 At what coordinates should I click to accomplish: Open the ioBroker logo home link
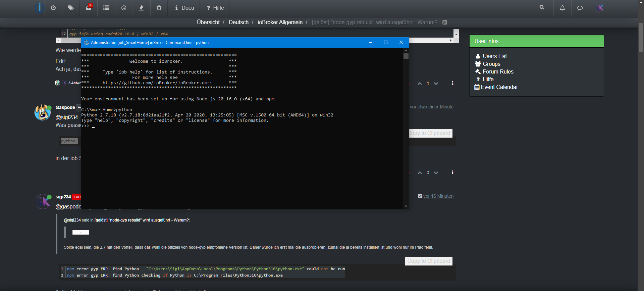tap(40, 8)
